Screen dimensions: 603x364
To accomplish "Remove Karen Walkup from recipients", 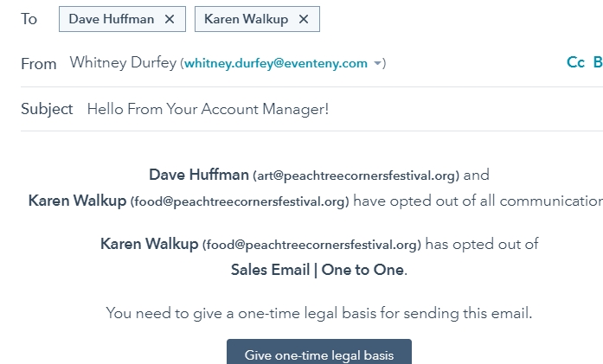I will pos(303,19).
